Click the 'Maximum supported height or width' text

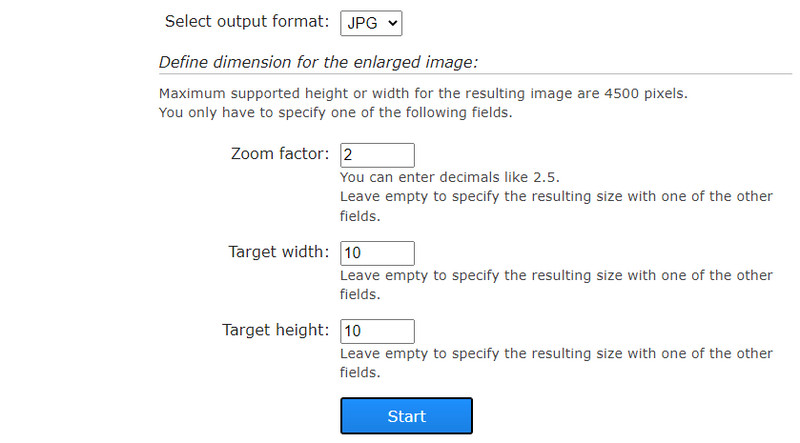click(x=423, y=94)
